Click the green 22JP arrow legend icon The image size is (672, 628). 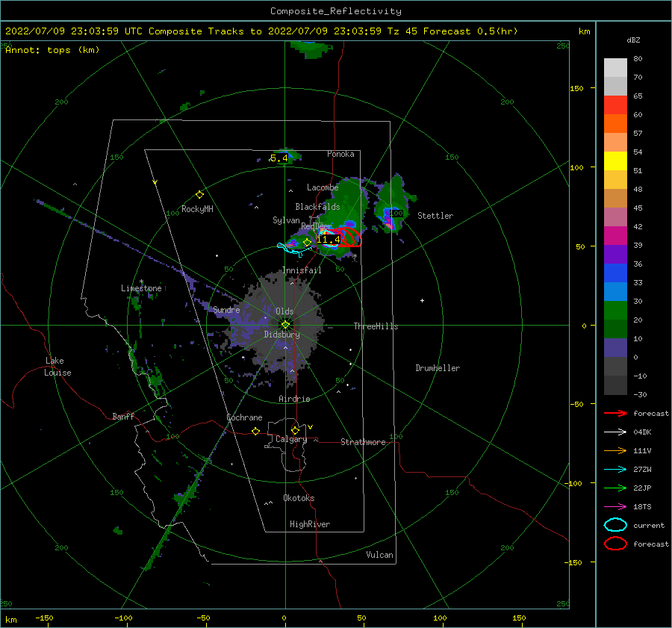(615, 488)
